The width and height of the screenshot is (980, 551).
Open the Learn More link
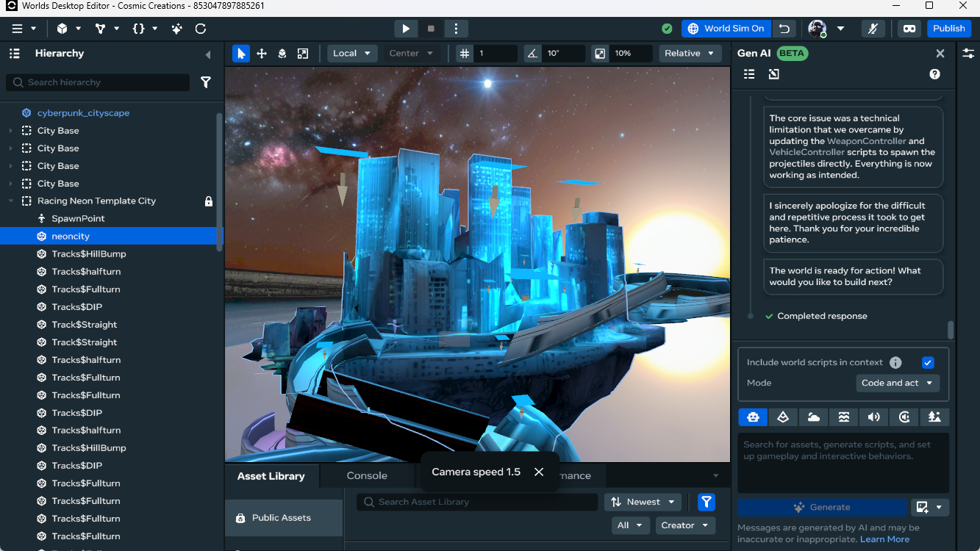(x=884, y=539)
